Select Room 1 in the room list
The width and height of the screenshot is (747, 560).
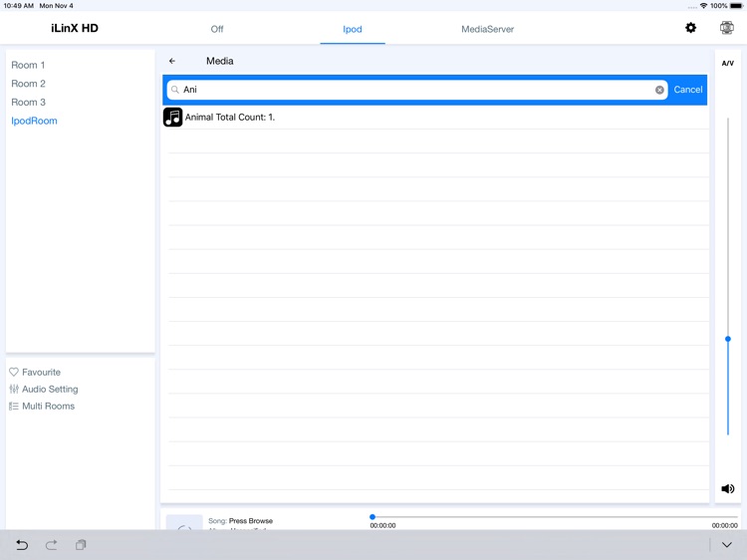28,65
